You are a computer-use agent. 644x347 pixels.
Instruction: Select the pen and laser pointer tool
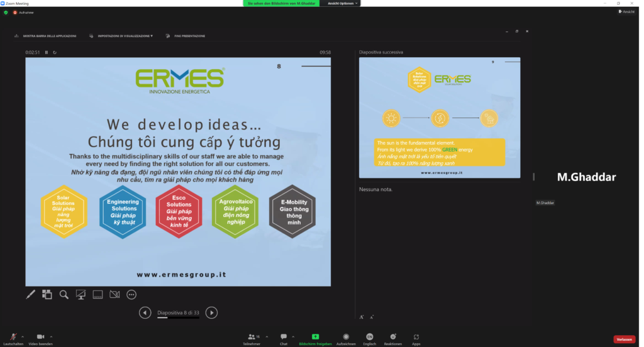pyautogui.click(x=30, y=294)
